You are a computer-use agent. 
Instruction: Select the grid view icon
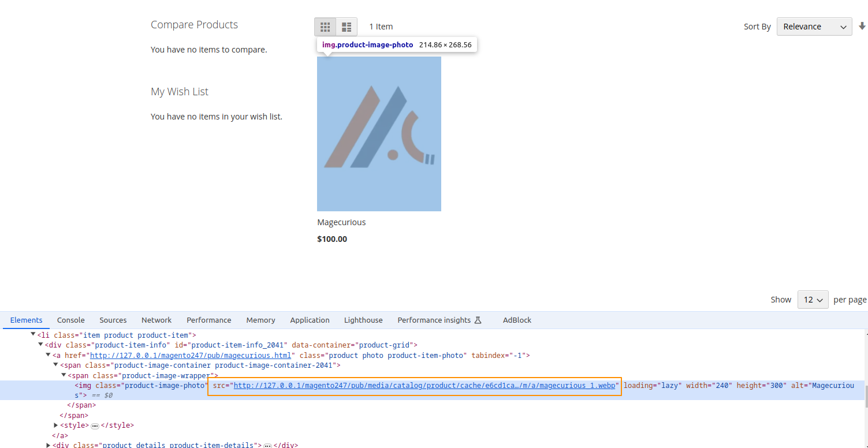coord(325,27)
